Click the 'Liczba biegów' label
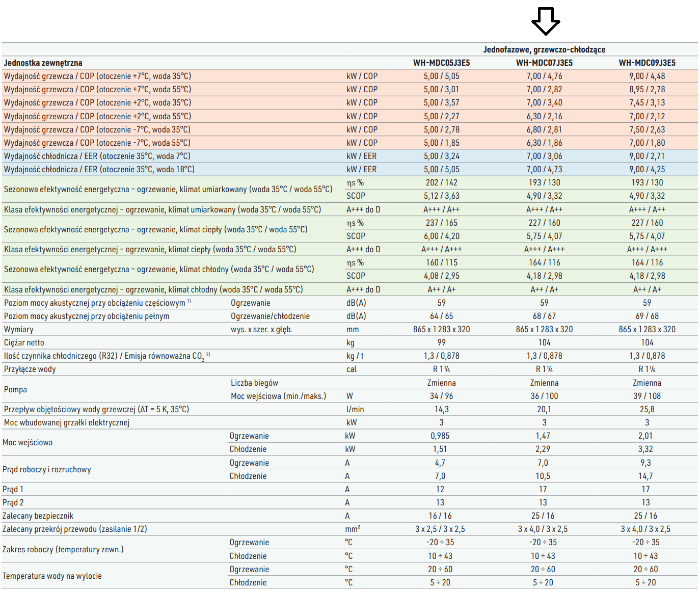 254,383
